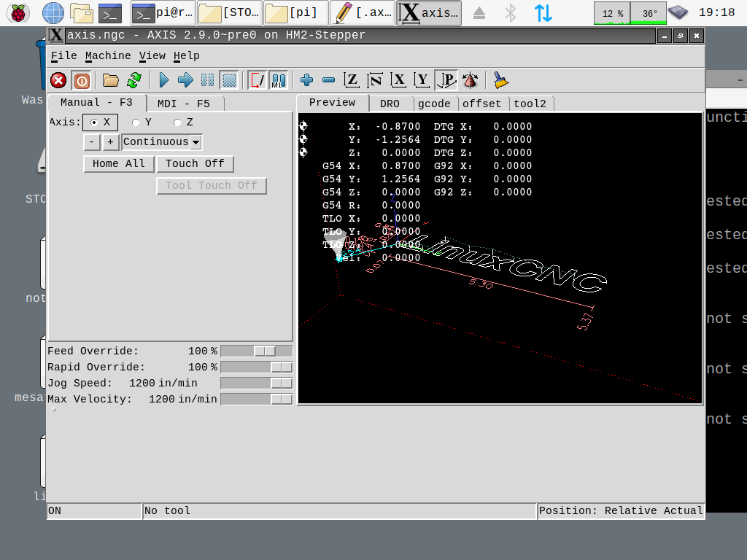The width and height of the screenshot is (747, 560).
Task: Toggle machine power button
Action: tap(82, 80)
